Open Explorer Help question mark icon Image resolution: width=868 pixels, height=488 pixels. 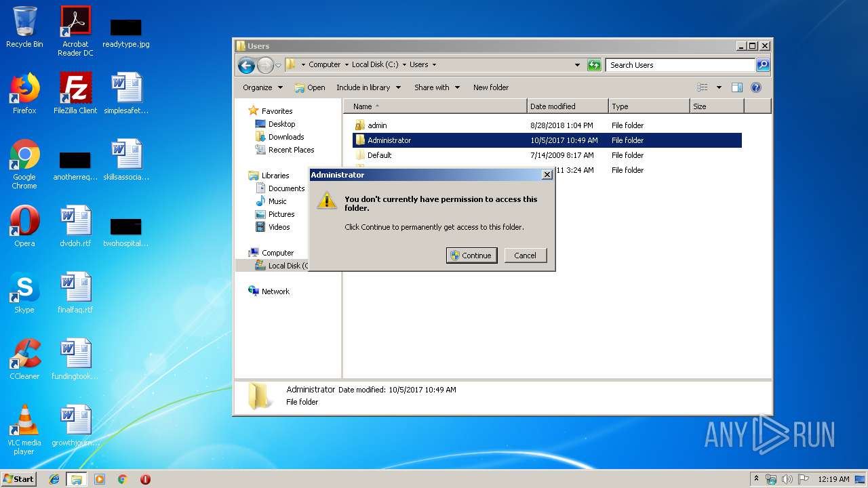click(756, 87)
